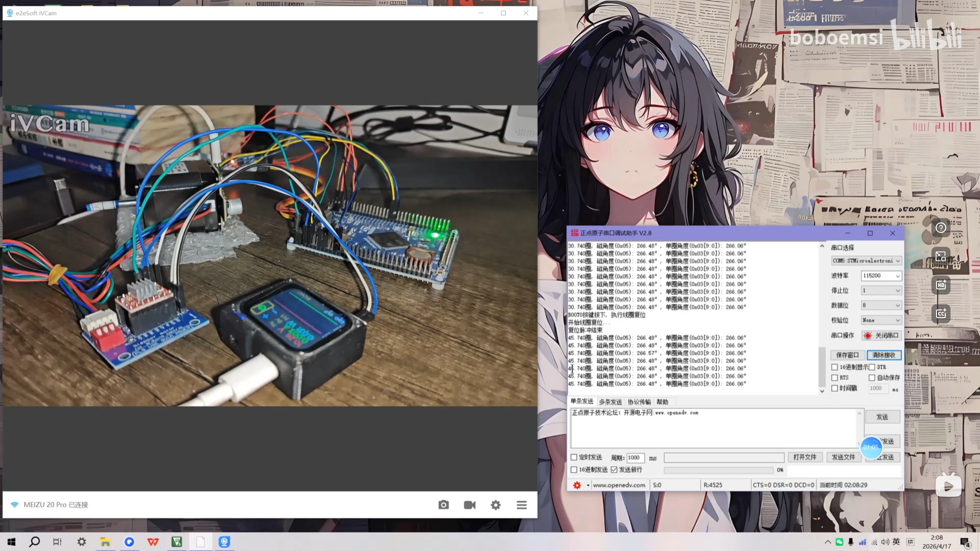Open the Windows Start menu
This screenshot has height=551, width=980.
point(11,542)
